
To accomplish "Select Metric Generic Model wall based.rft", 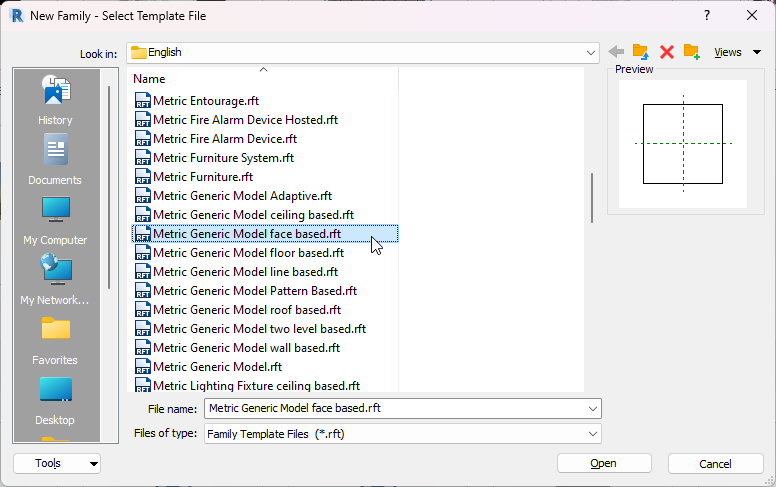I will [x=246, y=348].
